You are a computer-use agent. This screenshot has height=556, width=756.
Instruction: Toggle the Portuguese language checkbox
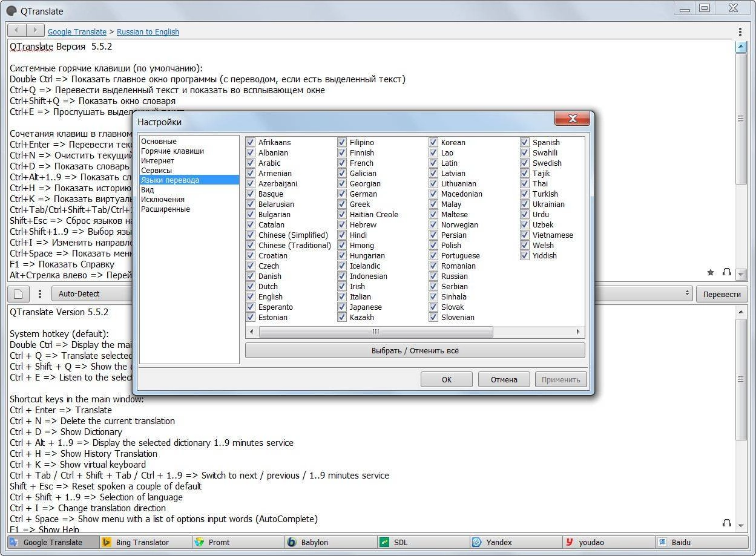(x=433, y=255)
